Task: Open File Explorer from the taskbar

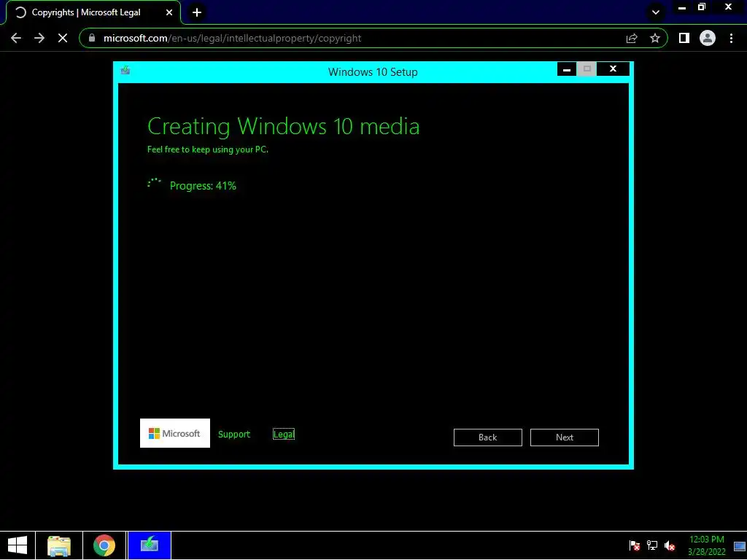Action: coord(59,545)
